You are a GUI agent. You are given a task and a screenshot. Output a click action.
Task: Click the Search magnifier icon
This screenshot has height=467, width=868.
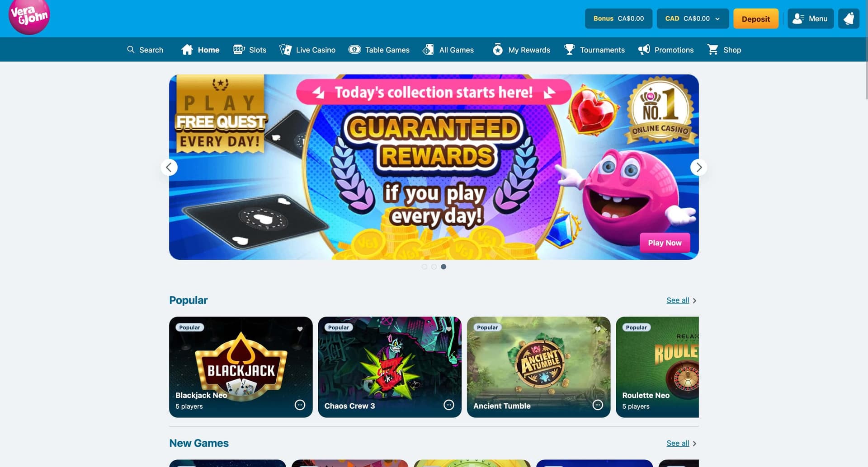tap(131, 50)
